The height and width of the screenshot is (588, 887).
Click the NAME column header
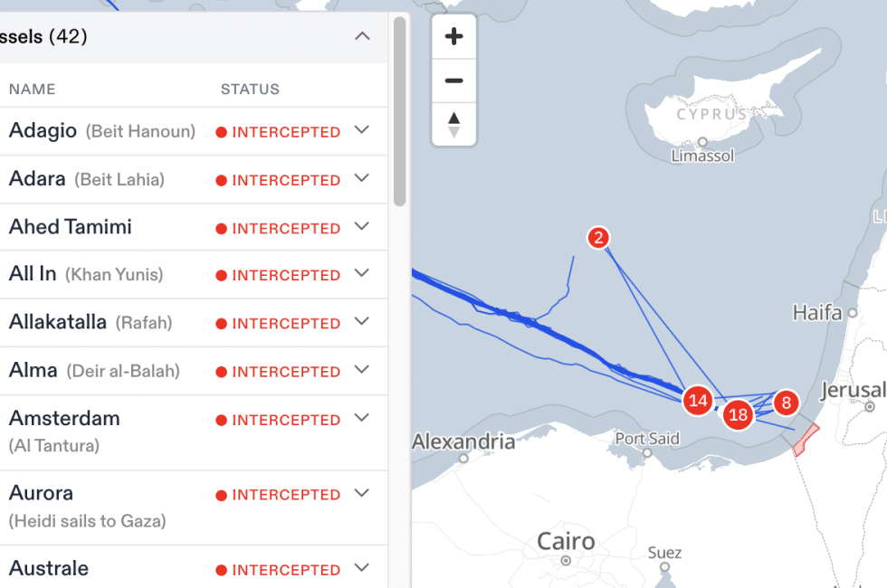click(33, 90)
